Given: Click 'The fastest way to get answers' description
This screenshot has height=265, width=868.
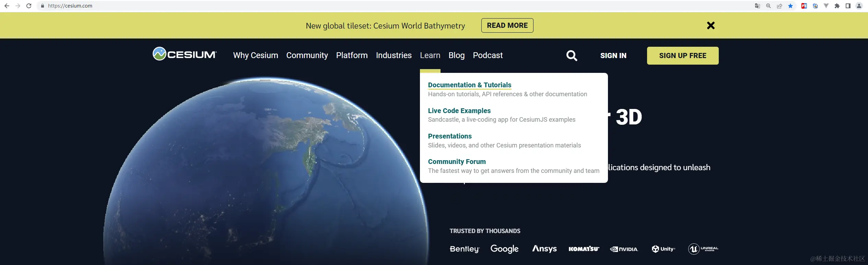Looking at the screenshot, I should click(514, 171).
